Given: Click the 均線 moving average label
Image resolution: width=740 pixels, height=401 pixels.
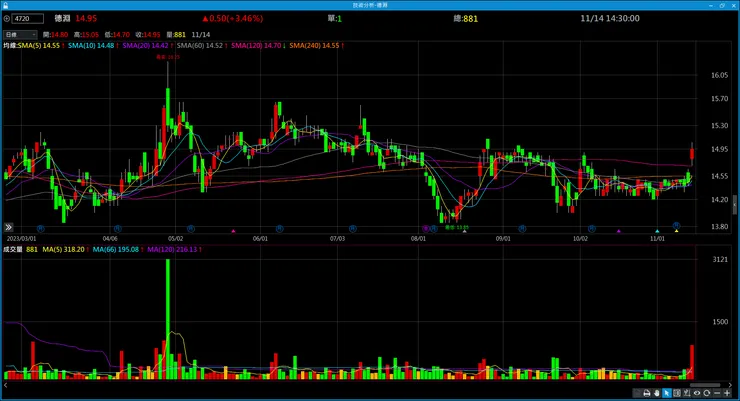Looking at the screenshot, I should coord(10,46).
